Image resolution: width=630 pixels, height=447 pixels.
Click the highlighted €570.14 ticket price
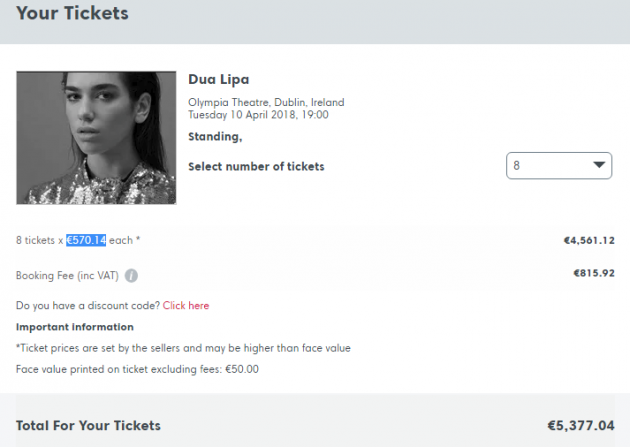(86, 241)
